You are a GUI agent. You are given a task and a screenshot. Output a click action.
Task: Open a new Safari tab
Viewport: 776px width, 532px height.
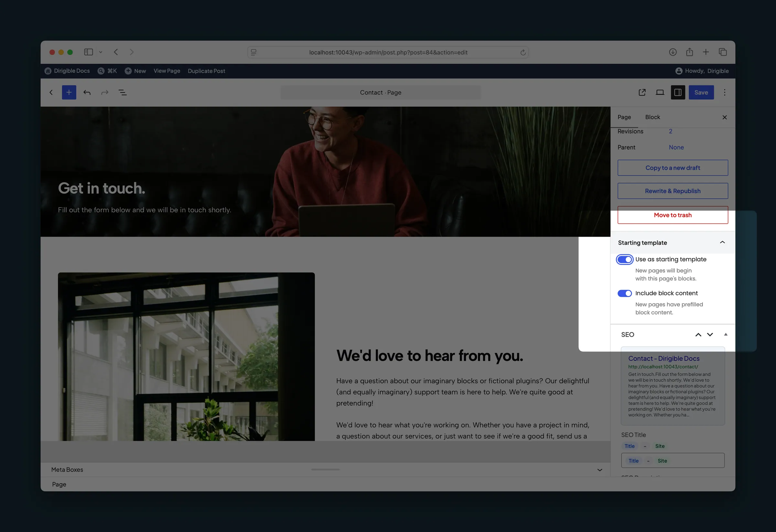coord(706,52)
